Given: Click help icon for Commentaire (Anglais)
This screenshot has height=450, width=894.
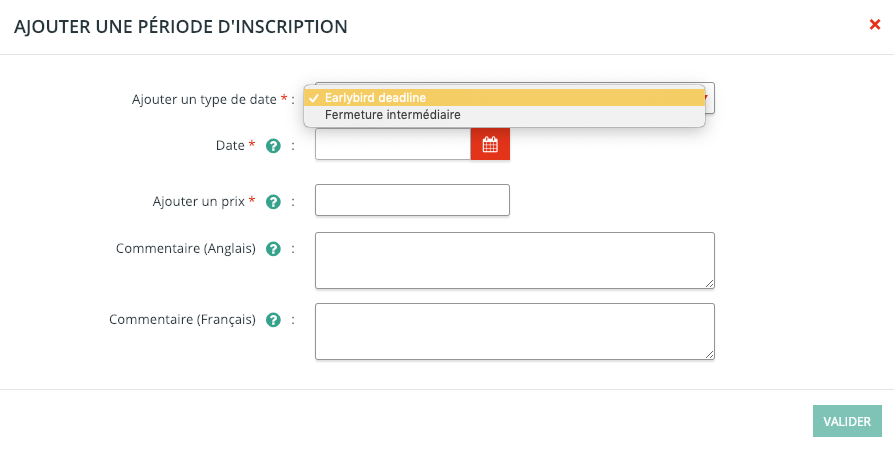Looking at the screenshot, I should click(272, 249).
